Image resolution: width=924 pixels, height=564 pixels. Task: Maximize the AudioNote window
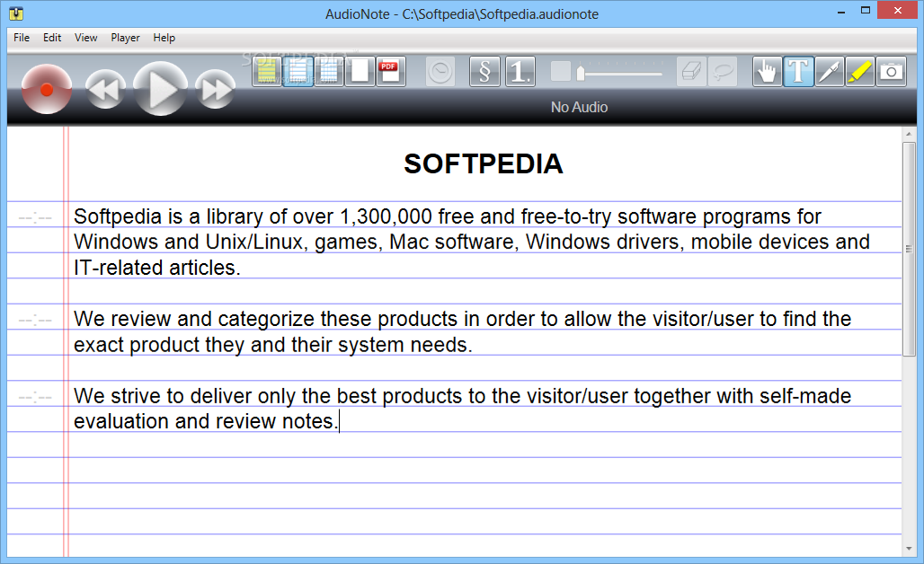pos(866,10)
